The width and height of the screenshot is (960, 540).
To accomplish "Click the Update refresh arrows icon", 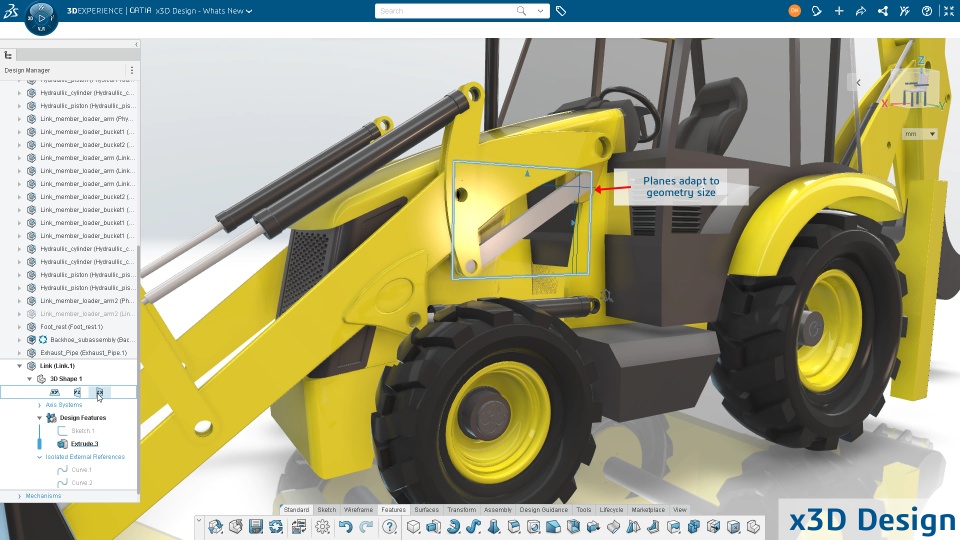I will click(276, 527).
